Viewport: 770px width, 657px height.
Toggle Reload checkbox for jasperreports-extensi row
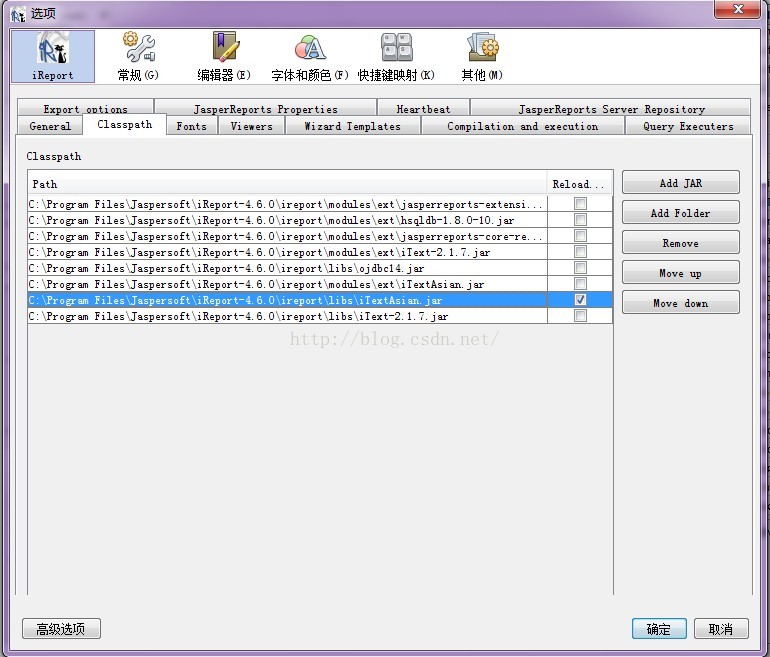[580, 204]
